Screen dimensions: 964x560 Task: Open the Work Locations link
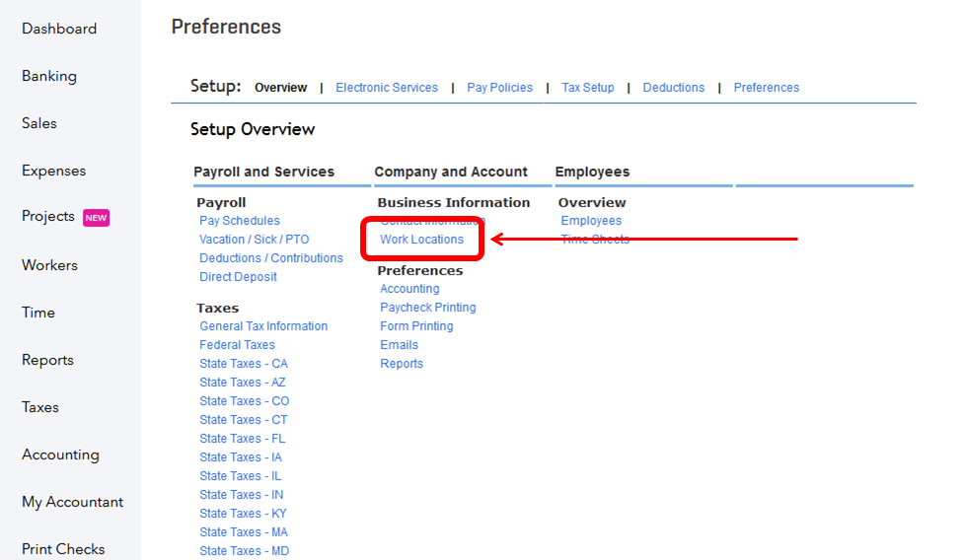(x=421, y=240)
